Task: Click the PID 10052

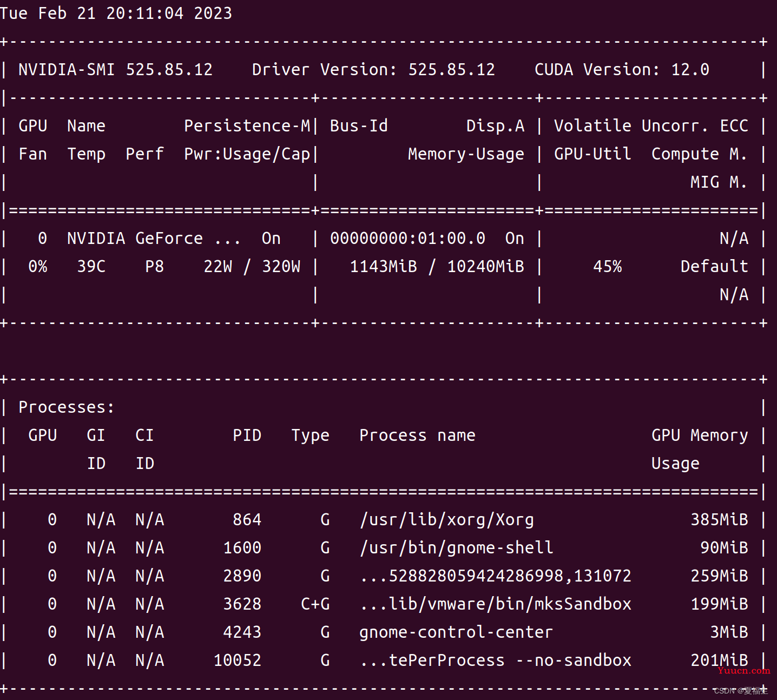Action: [x=237, y=660]
